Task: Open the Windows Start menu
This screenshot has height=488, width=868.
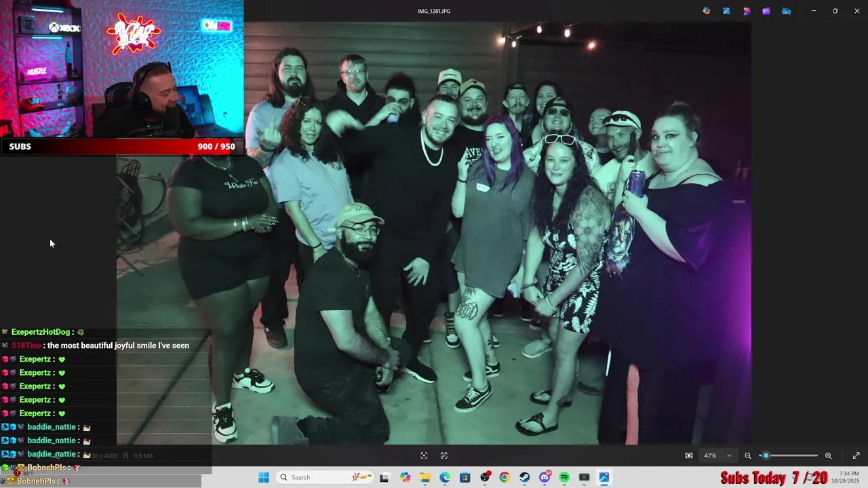Action: [x=264, y=477]
